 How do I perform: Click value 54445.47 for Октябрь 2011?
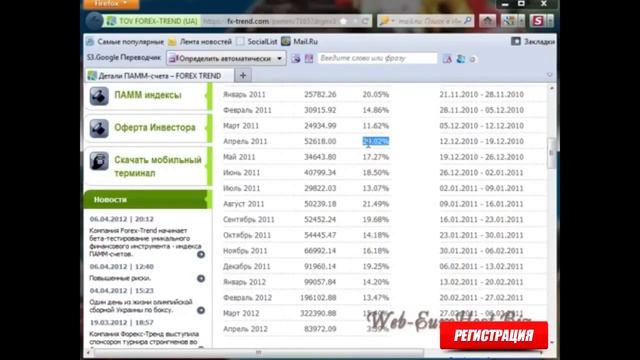(x=320, y=235)
